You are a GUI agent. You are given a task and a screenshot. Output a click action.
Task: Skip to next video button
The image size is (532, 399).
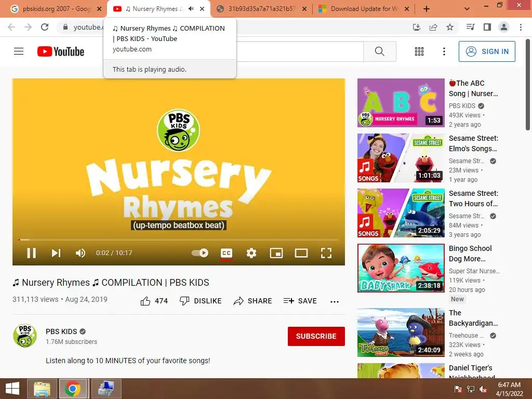(x=56, y=253)
